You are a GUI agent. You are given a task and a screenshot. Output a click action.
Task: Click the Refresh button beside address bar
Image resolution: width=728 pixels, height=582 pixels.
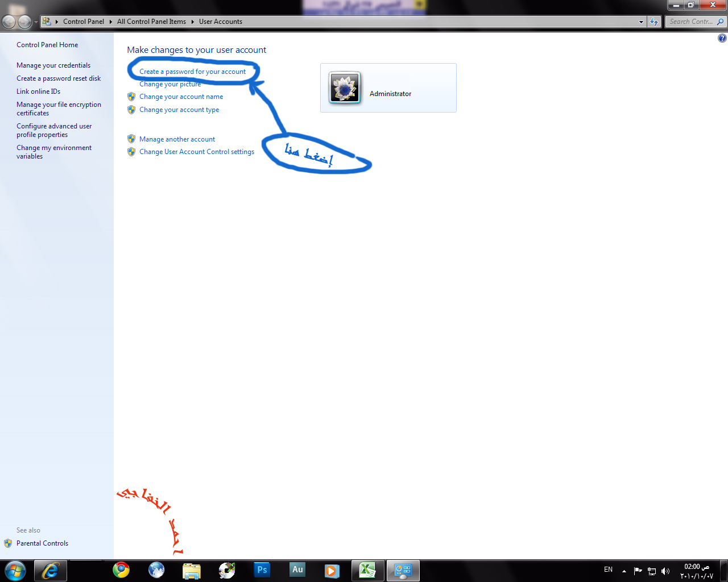click(655, 22)
